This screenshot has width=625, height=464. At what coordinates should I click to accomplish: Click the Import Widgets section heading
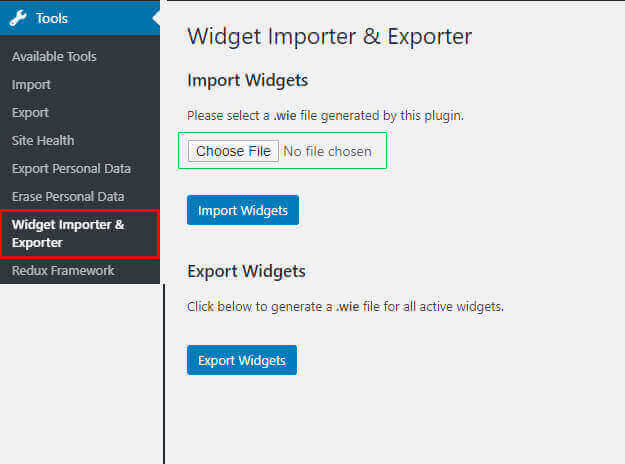tap(247, 81)
